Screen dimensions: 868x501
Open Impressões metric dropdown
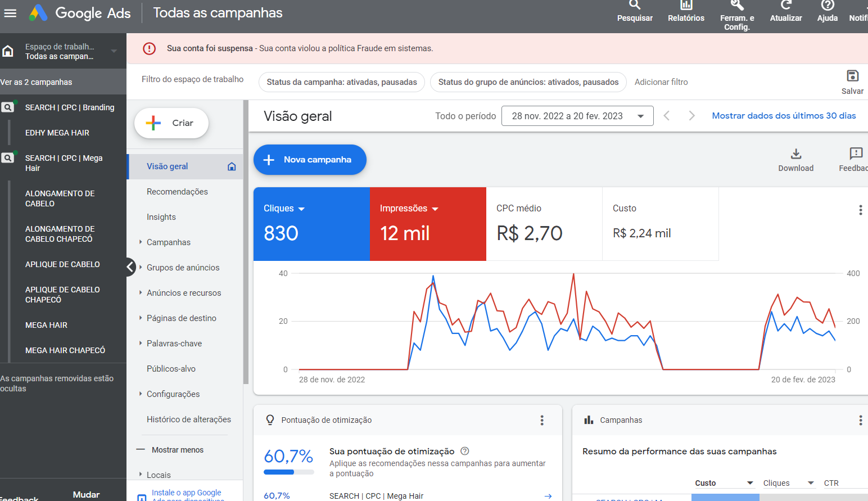[x=435, y=209]
